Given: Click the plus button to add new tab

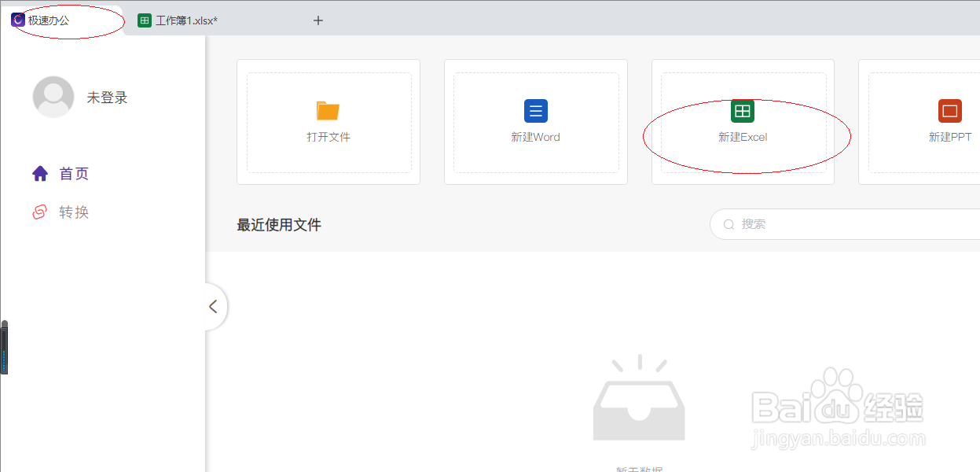Looking at the screenshot, I should (x=318, y=20).
